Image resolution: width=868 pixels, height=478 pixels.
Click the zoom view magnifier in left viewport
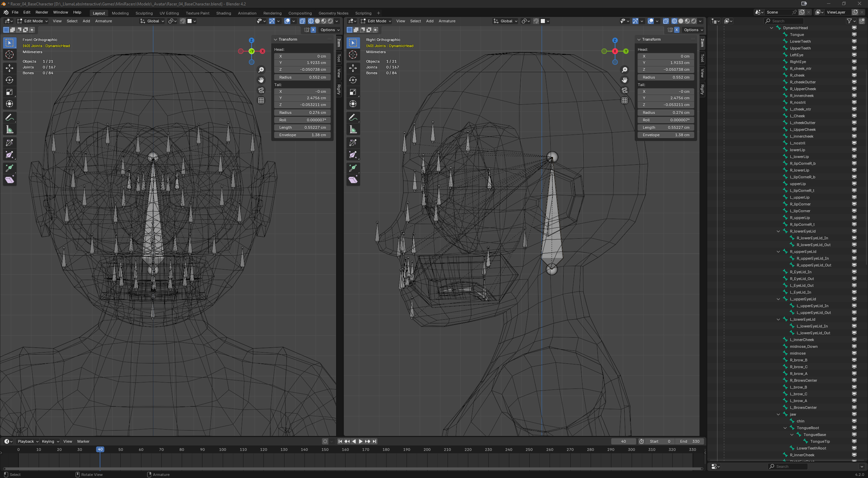tap(261, 70)
